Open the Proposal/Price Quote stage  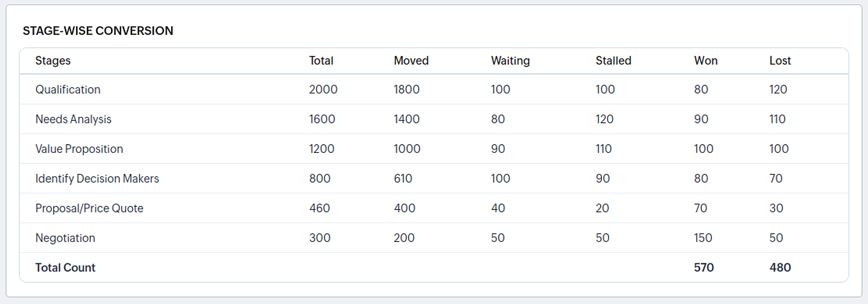pos(89,208)
